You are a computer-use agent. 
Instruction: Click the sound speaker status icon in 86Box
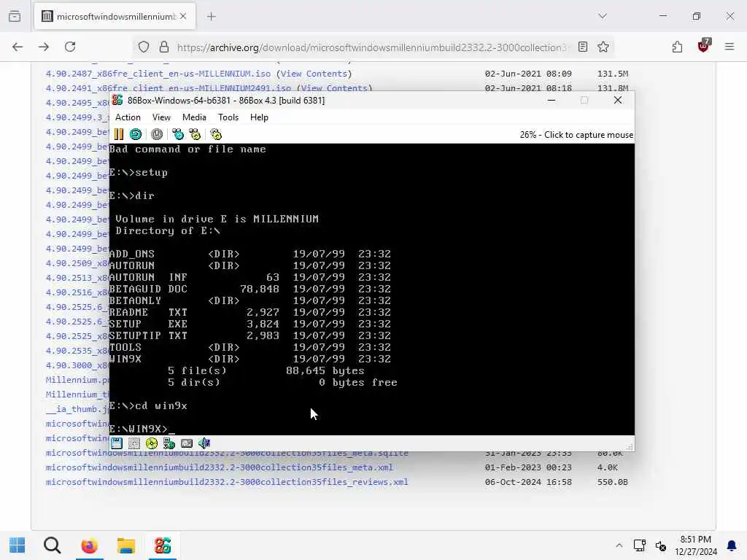[204, 443]
